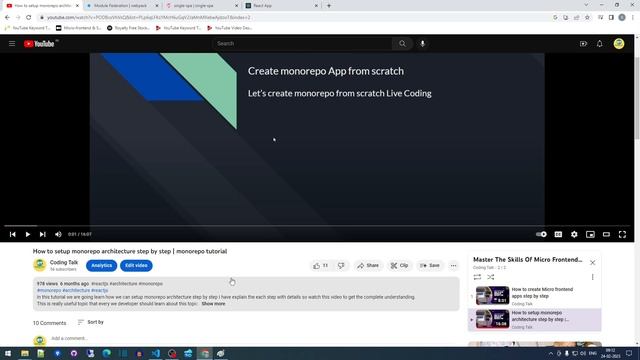Like the video with thumbs up
The height and width of the screenshot is (360, 640).
pyautogui.click(x=320, y=266)
